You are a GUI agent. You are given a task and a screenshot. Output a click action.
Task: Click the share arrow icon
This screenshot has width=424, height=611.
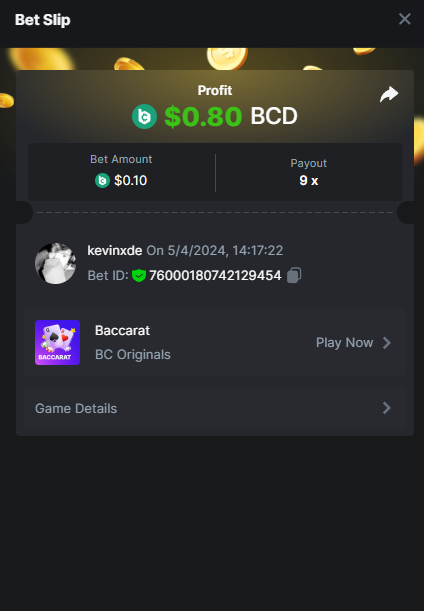point(389,94)
